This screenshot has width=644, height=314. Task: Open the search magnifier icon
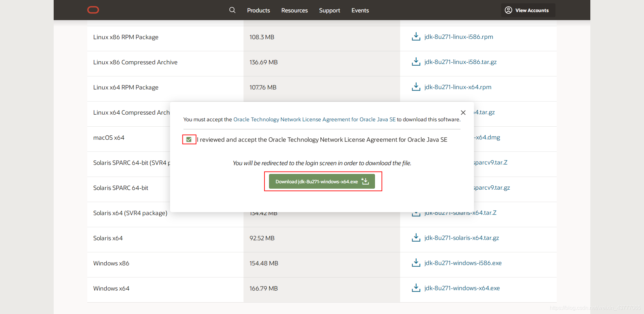[x=232, y=10]
